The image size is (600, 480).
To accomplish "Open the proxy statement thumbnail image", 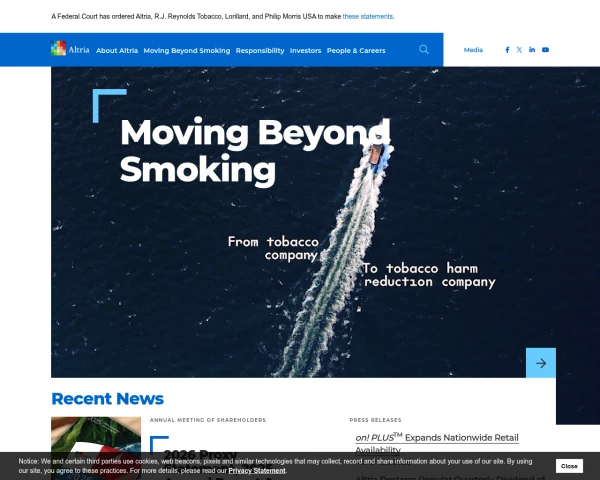I will [x=96, y=448].
